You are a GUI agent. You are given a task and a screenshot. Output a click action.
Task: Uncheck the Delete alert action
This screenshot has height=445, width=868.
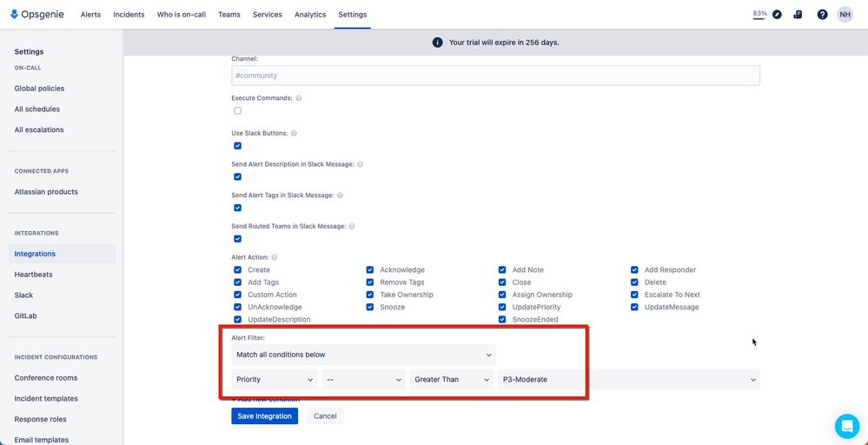click(x=634, y=282)
